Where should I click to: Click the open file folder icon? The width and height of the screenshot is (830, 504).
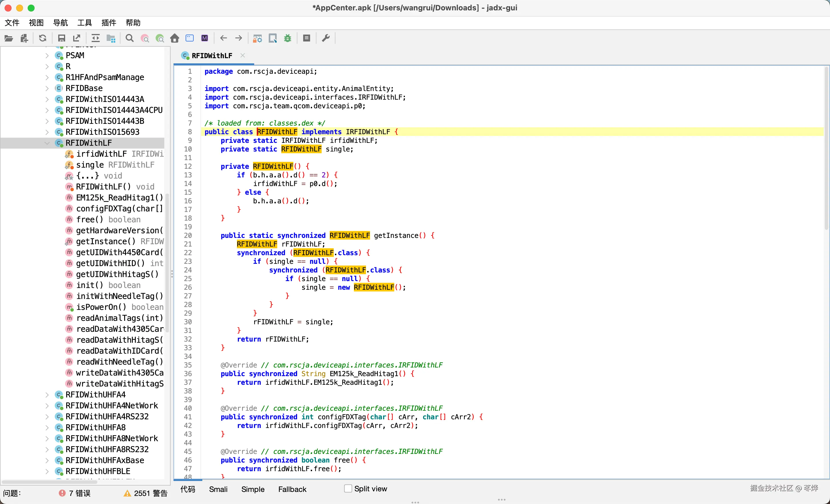point(9,38)
